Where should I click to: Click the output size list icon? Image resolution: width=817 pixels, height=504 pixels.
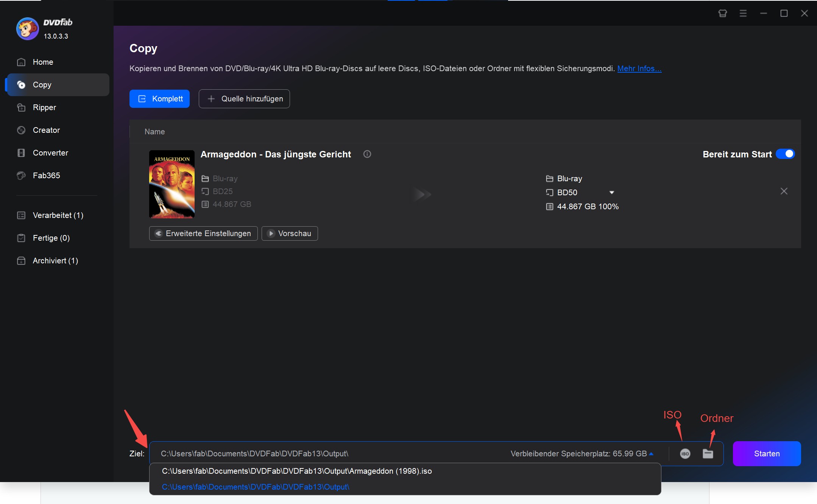[549, 207]
